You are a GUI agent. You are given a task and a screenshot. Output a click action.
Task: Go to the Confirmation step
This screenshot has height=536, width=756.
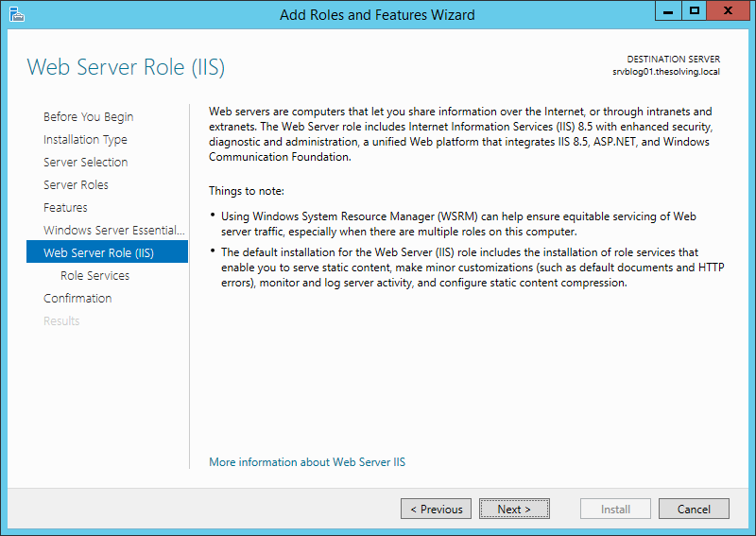pos(77,298)
